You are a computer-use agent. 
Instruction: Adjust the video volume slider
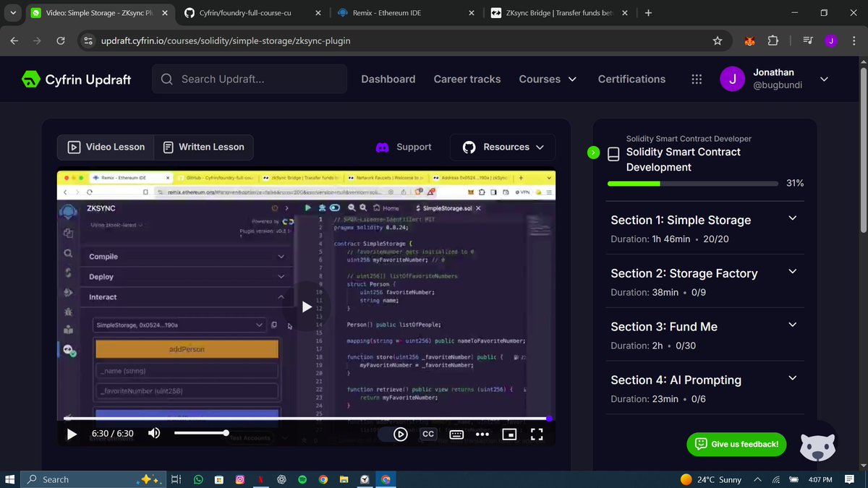click(x=201, y=433)
